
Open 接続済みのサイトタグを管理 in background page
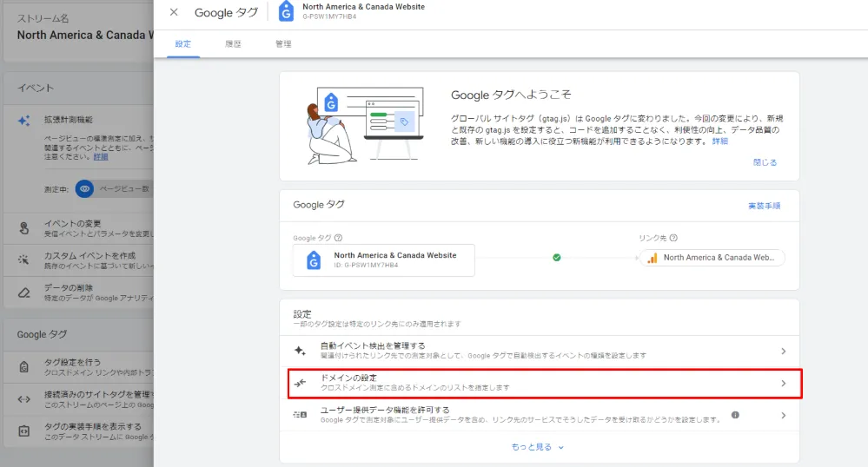pyautogui.click(x=78, y=399)
